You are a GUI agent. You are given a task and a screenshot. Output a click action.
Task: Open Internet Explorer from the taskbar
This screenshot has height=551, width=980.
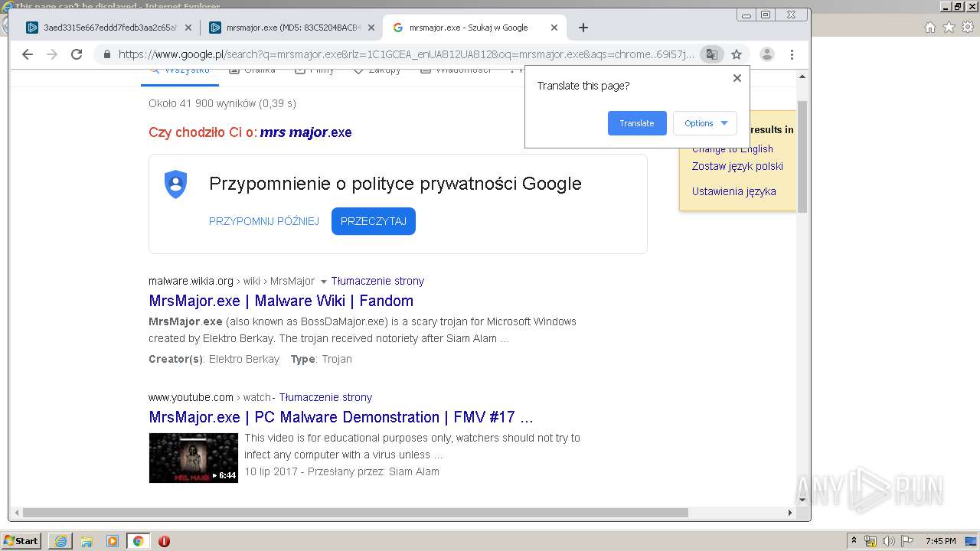point(60,541)
